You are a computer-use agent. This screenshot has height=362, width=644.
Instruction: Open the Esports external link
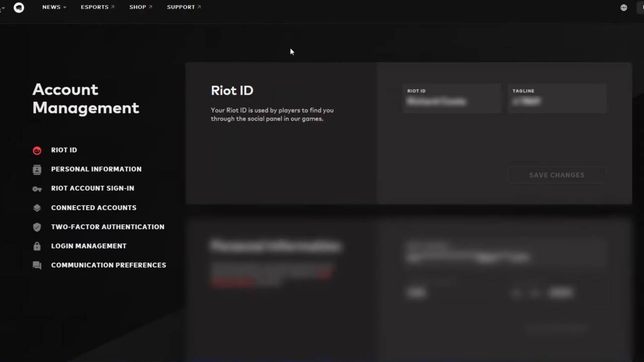pos(98,7)
